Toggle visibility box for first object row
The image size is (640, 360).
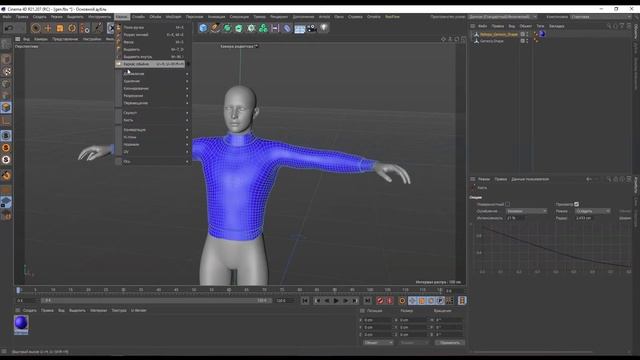(x=522, y=34)
